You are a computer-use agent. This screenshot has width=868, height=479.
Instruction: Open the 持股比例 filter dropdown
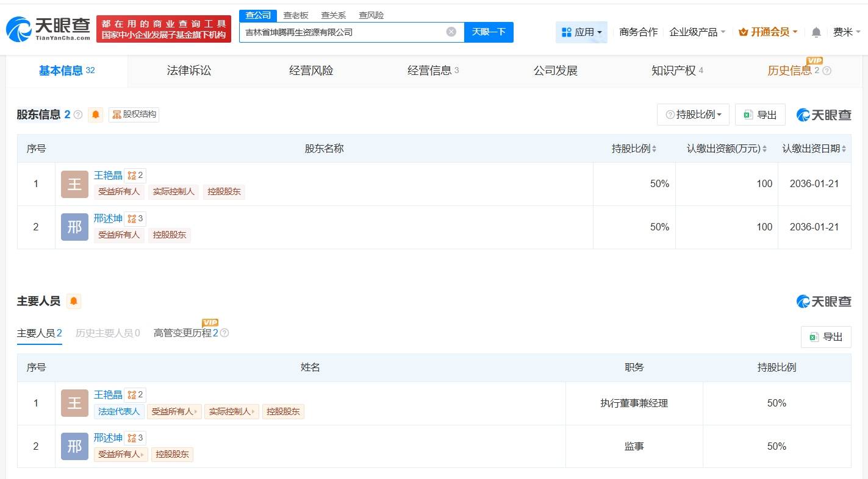pos(692,114)
